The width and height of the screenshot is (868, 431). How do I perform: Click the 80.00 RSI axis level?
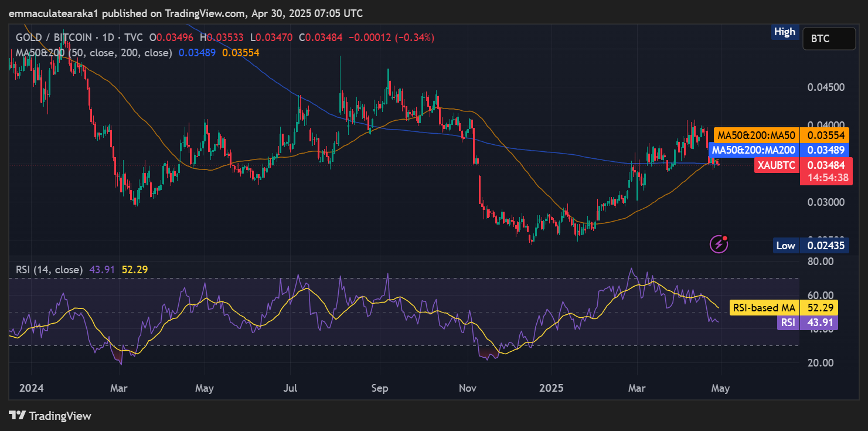821,262
